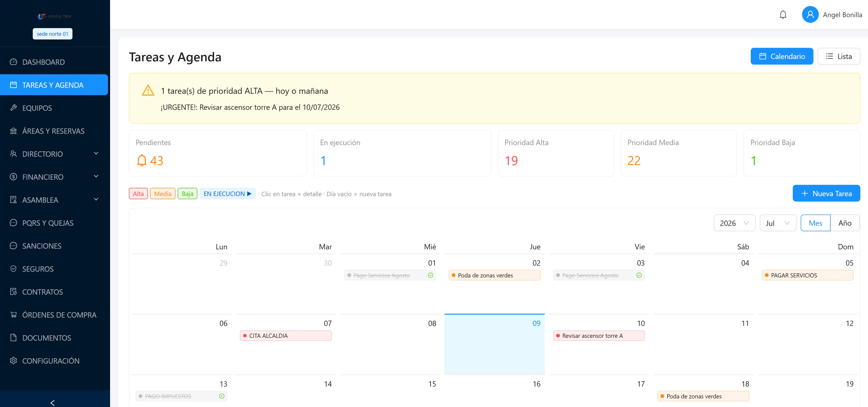Click the Prioridad Baja stat card
The height and width of the screenshot is (407, 868).
pyautogui.click(x=802, y=153)
